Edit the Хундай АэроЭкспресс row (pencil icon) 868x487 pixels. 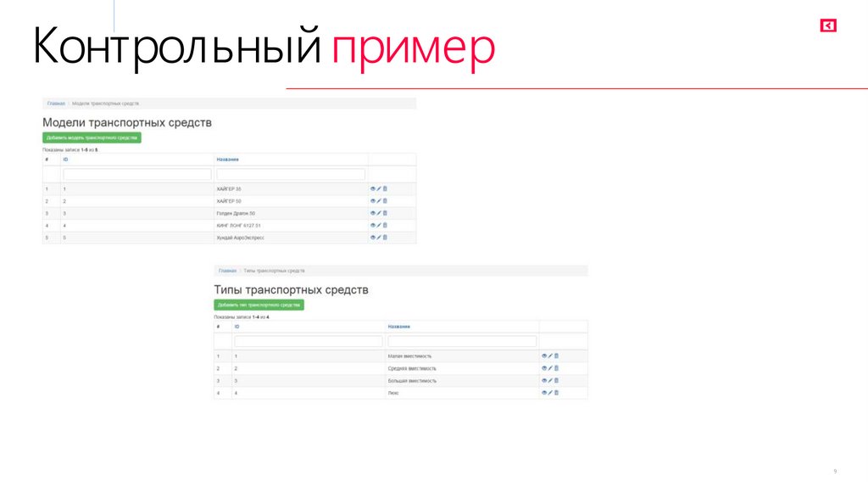coord(379,238)
